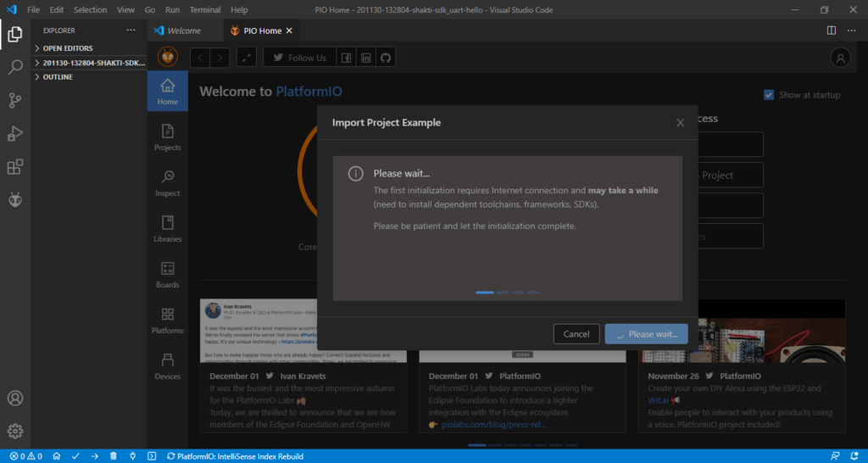Open PlatformIO GitHub page icon
868x463 pixels.
(386, 58)
